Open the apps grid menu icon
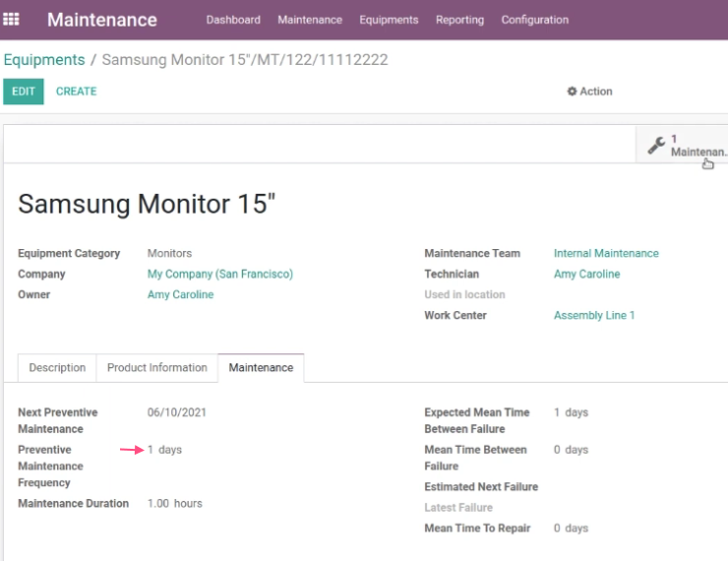The image size is (728, 561). coord(11,20)
